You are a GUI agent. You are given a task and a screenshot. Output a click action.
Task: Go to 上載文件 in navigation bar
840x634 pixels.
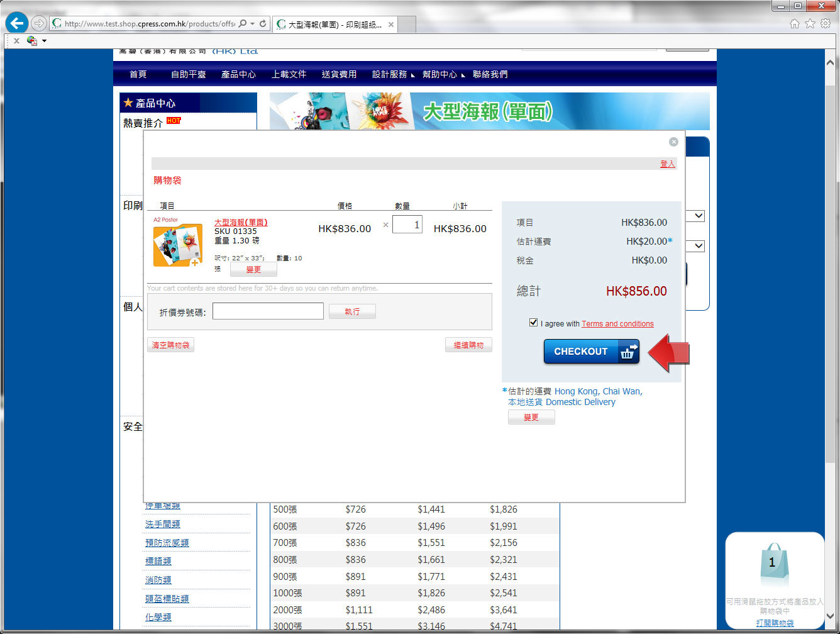point(289,74)
